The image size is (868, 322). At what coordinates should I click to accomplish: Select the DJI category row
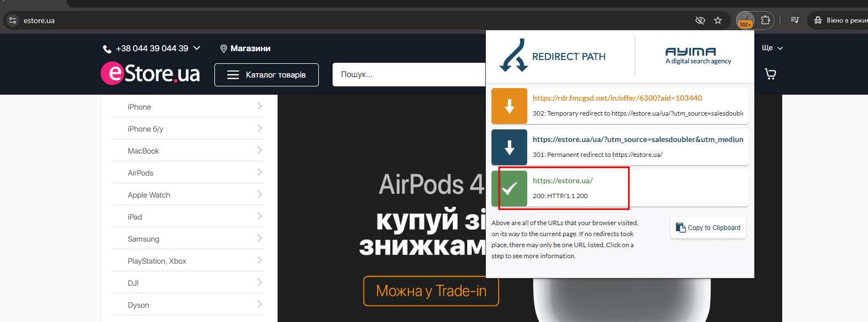(x=188, y=282)
